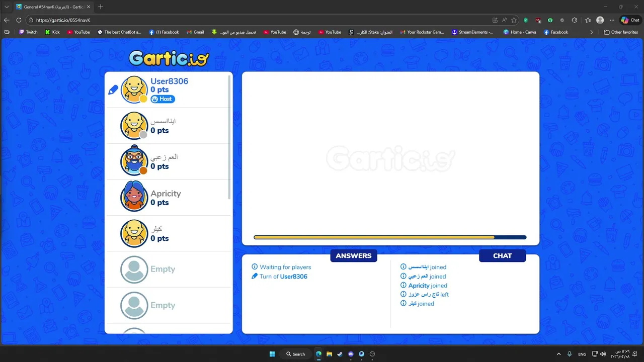Click the second Empty player slot avatar
Screen dimensions: 644x362
134,305
